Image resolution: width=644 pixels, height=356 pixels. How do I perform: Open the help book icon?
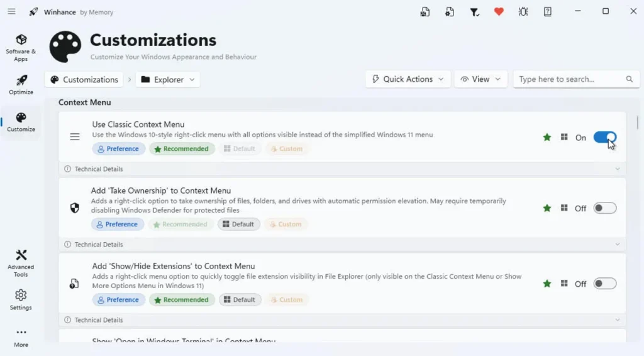[x=548, y=12]
